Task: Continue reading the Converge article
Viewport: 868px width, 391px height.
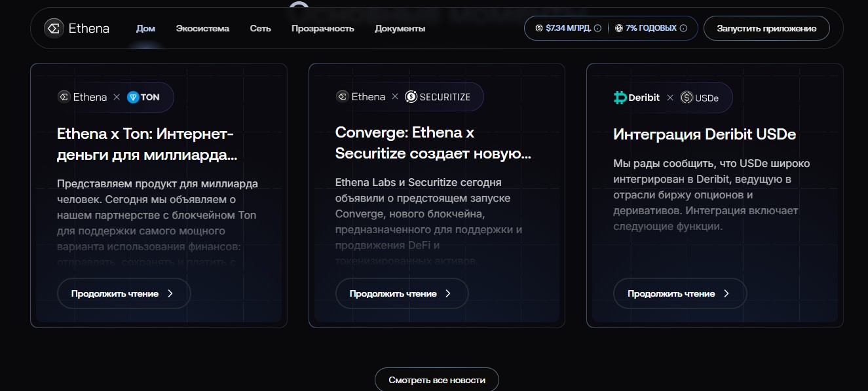Action: click(x=402, y=293)
